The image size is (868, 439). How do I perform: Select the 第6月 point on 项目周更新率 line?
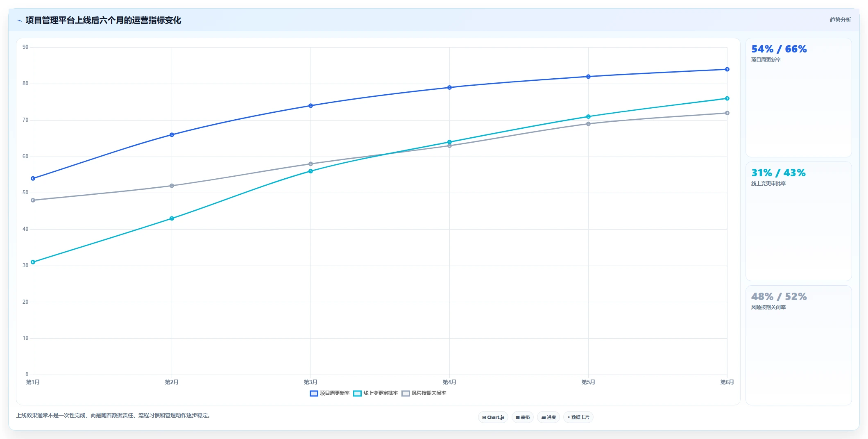pyautogui.click(x=727, y=69)
